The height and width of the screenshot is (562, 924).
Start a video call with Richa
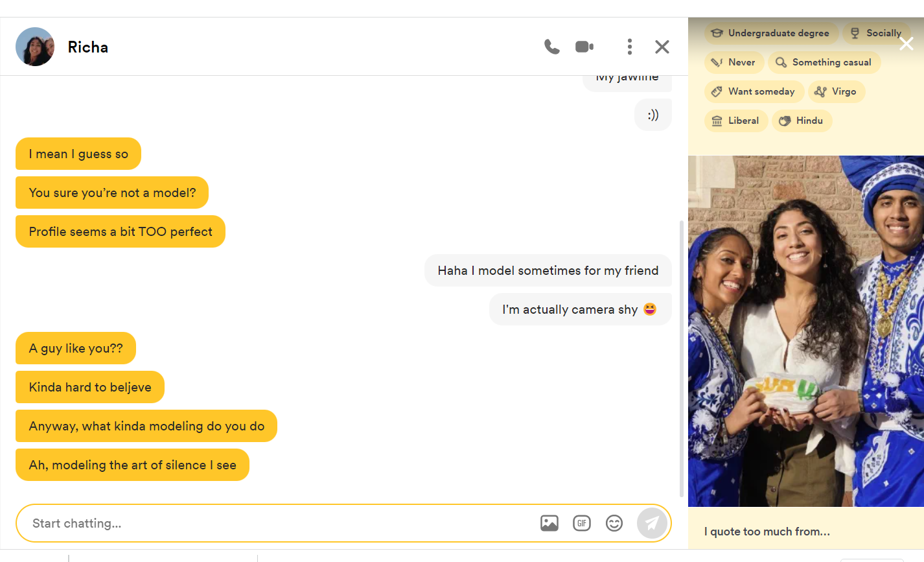pyautogui.click(x=584, y=47)
